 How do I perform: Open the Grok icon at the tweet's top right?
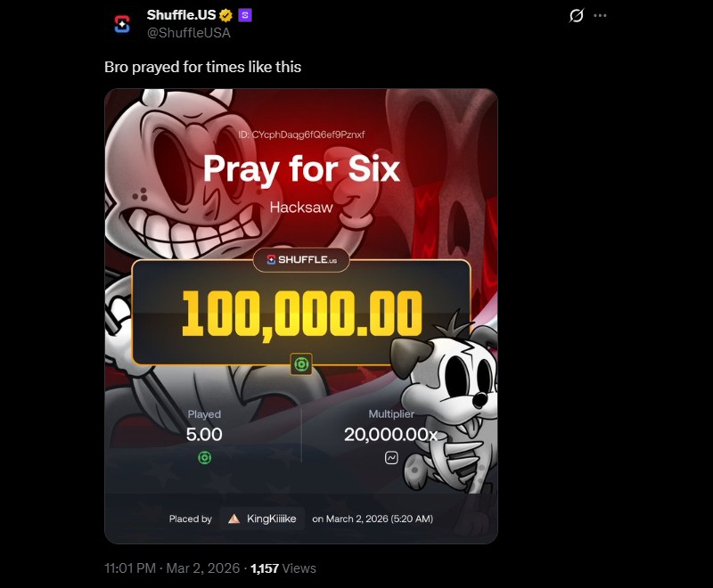click(x=576, y=16)
